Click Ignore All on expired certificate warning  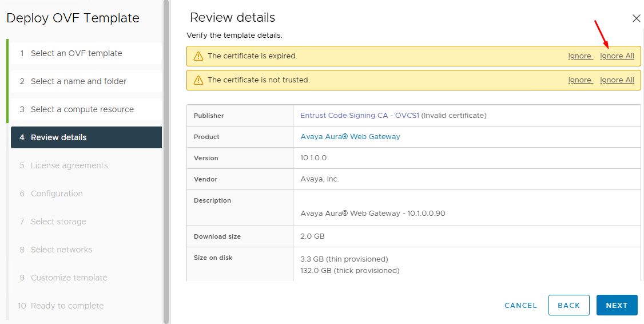[x=617, y=56]
